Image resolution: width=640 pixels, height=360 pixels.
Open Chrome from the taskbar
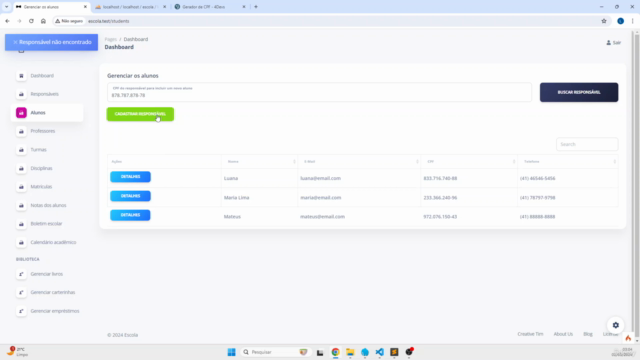tap(335, 352)
